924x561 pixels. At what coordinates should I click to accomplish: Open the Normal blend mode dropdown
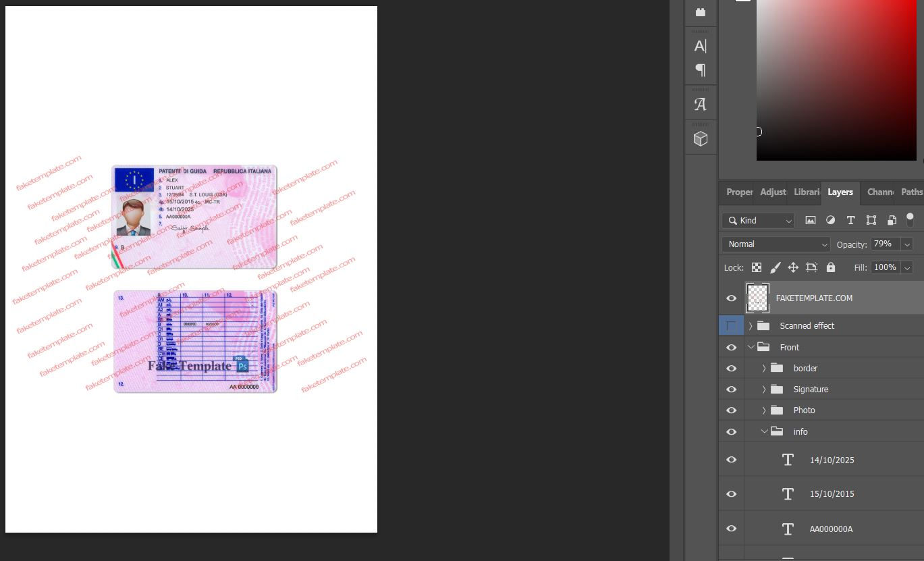coord(776,244)
